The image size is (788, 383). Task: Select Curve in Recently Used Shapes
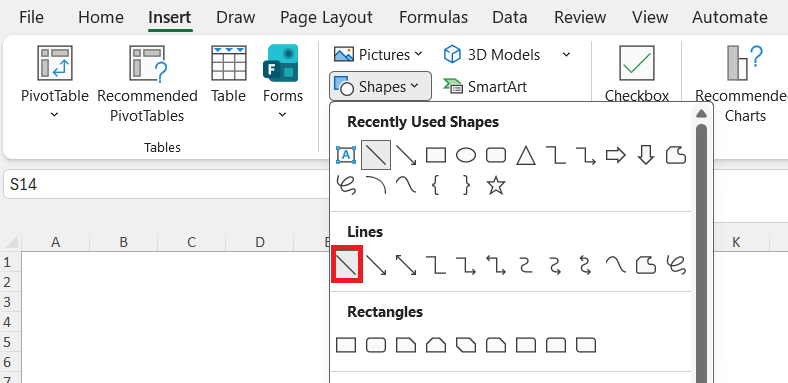point(406,185)
